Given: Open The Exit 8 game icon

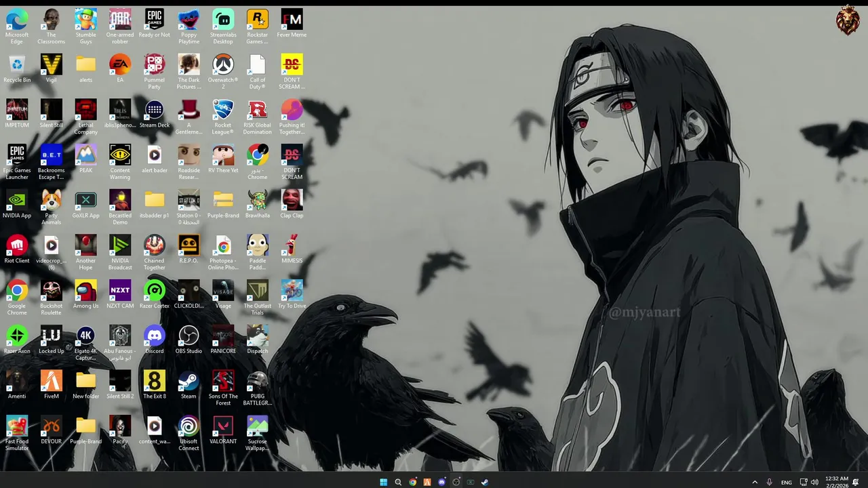Looking at the screenshot, I should coord(155,385).
